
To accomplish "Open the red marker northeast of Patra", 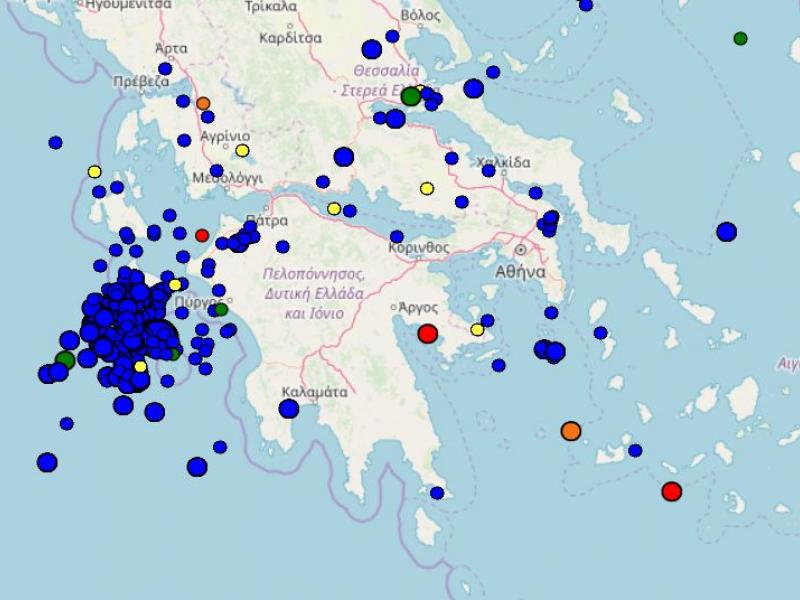I will [x=203, y=236].
